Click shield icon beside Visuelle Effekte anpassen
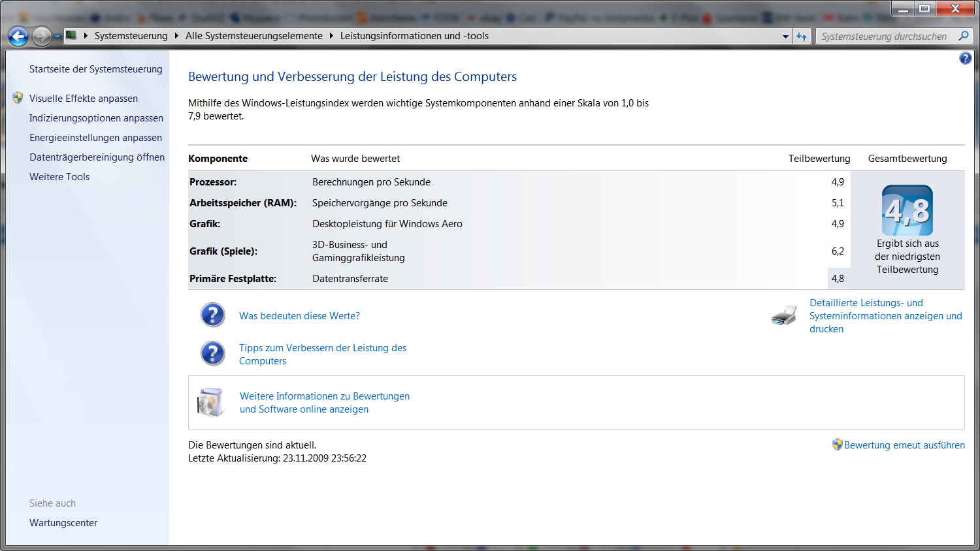Image resolution: width=980 pixels, height=551 pixels. pyautogui.click(x=18, y=98)
